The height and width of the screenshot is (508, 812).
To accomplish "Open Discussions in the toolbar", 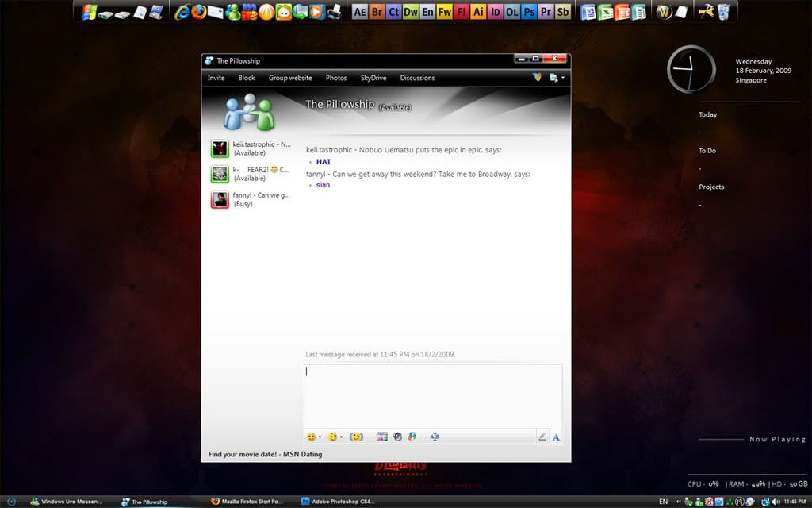I will [x=417, y=78].
